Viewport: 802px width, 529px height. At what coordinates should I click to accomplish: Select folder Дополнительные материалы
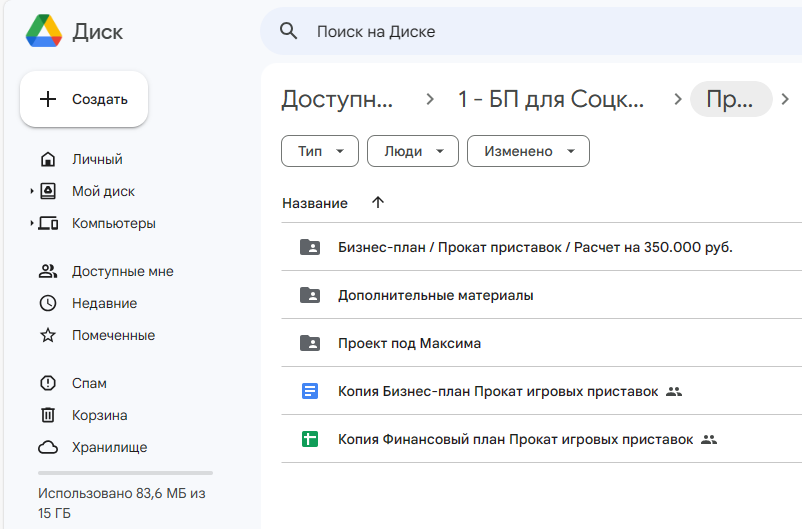point(542,295)
